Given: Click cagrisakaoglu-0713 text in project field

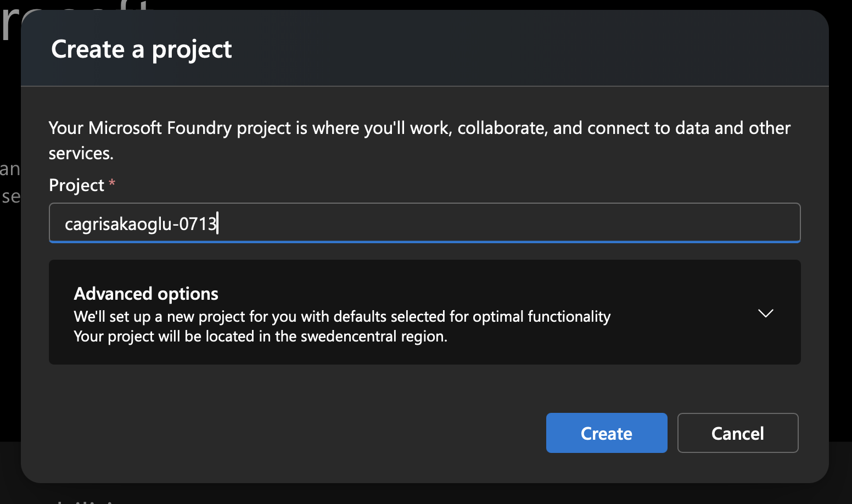Looking at the screenshot, I should (x=141, y=223).
